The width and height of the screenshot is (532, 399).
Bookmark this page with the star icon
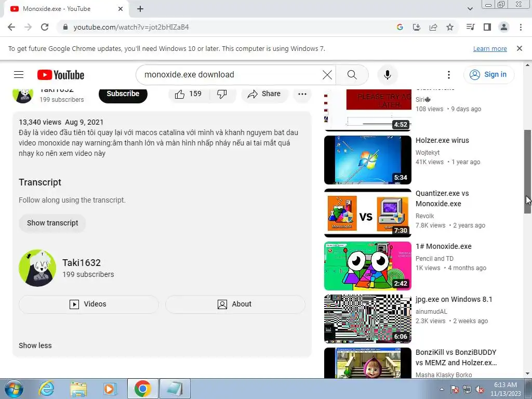pyautogui.click(x=450, y=27)
